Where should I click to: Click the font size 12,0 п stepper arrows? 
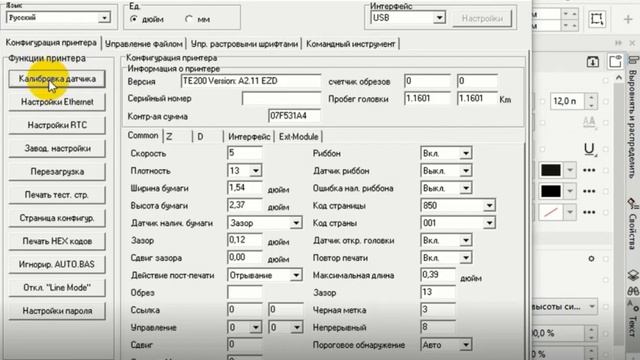click(x=591, y=101)
